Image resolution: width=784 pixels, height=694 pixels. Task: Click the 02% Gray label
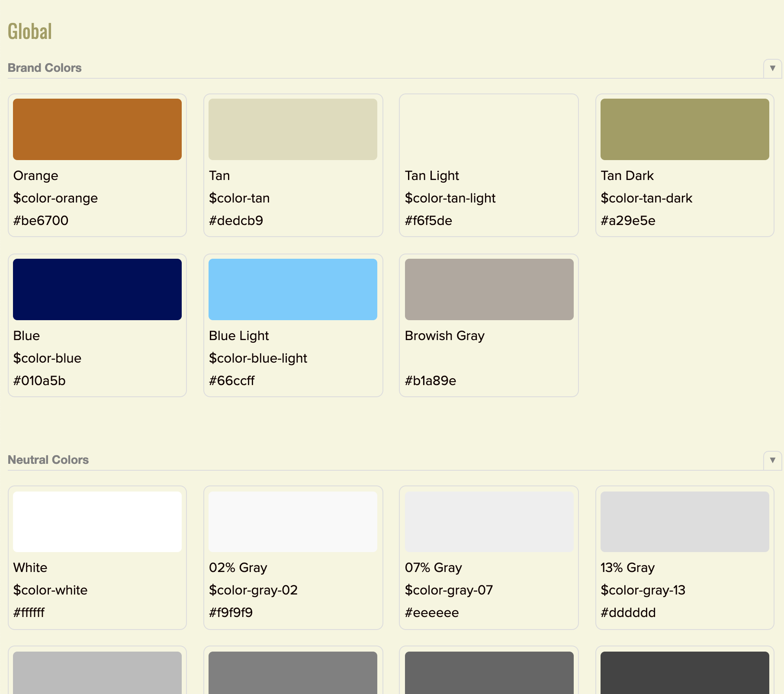pyautogui.click(x=238, y=568)
